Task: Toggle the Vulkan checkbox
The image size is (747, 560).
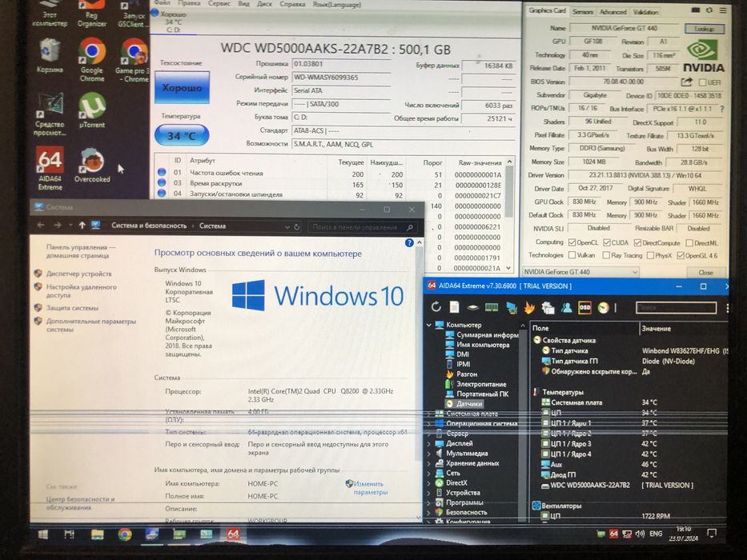Action: [x=572, y=255]
